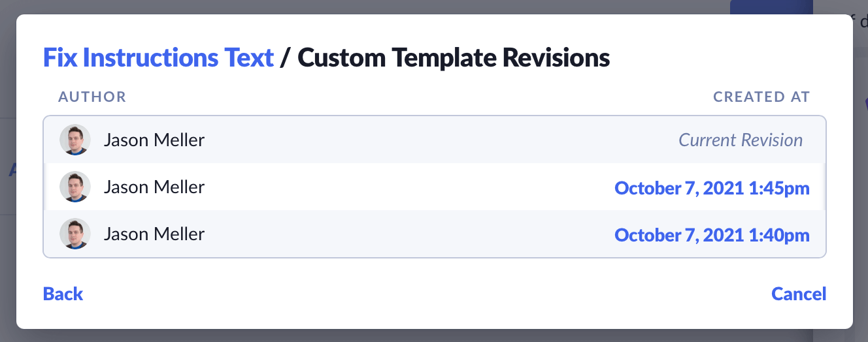This screenshot has width=868, height=342.
Task: Open the October 7, 2021 1:45pm revision
Action: coord(712,188)
